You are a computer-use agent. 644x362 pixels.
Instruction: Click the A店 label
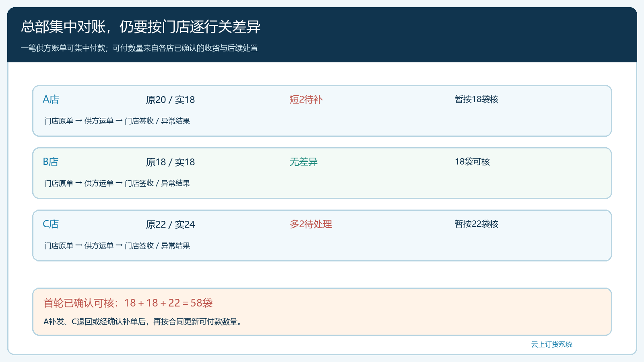pos(51,99)
